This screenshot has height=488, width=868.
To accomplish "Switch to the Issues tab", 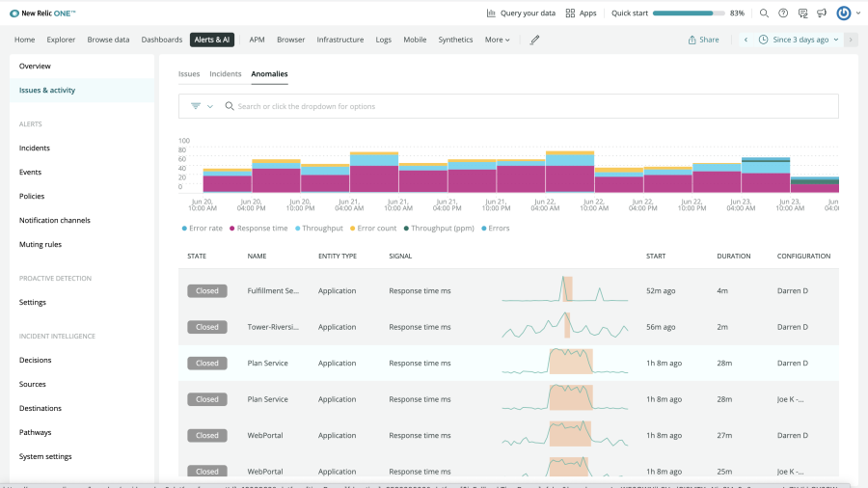I will click(x=189, y=73).
